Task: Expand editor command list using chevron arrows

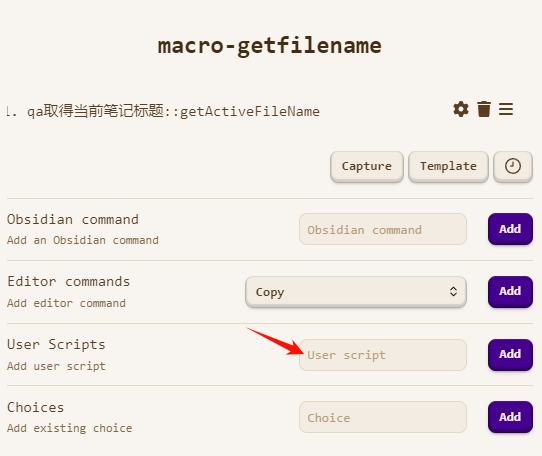Action: tap(454, 292)
